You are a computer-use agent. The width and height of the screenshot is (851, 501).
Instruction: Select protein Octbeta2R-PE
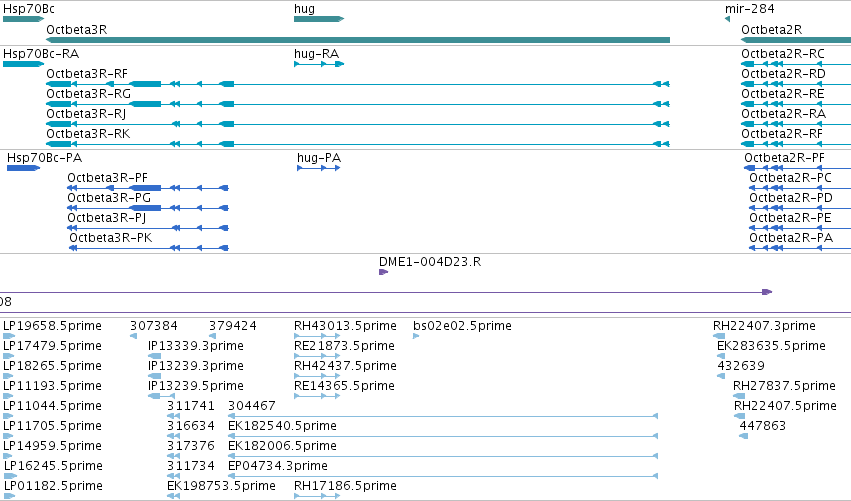pyautogui.click(x=790, y=218)
